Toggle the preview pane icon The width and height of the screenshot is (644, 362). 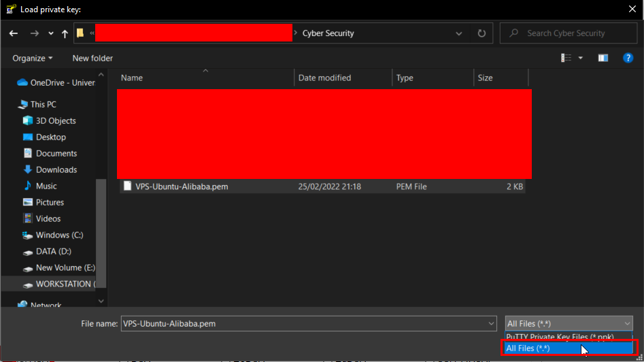(x=603, y=59)
